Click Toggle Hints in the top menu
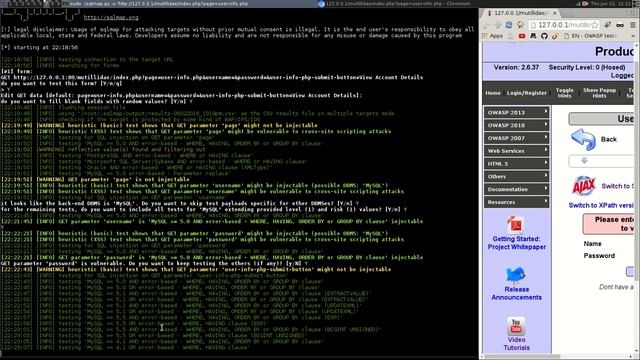 564,93
